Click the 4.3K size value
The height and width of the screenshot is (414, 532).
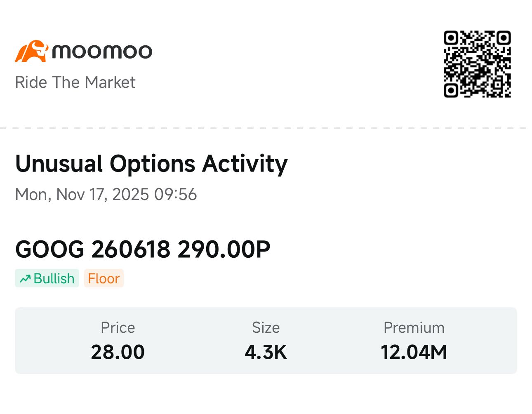click(x=266, y=352)
